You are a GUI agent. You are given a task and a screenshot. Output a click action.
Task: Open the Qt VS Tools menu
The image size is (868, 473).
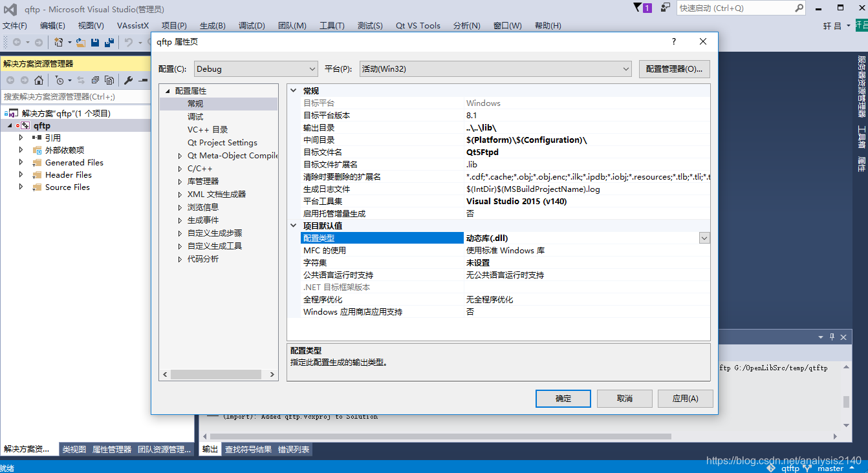point(418,25)
